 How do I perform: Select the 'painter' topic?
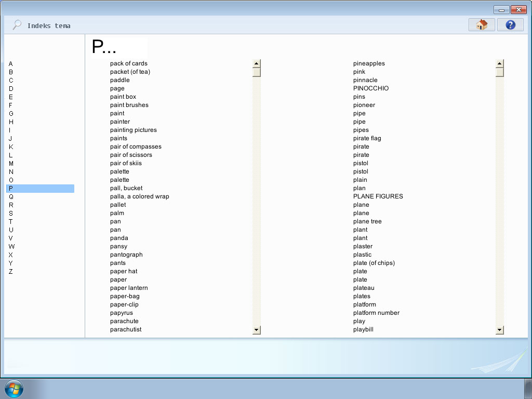click(120, 122)
